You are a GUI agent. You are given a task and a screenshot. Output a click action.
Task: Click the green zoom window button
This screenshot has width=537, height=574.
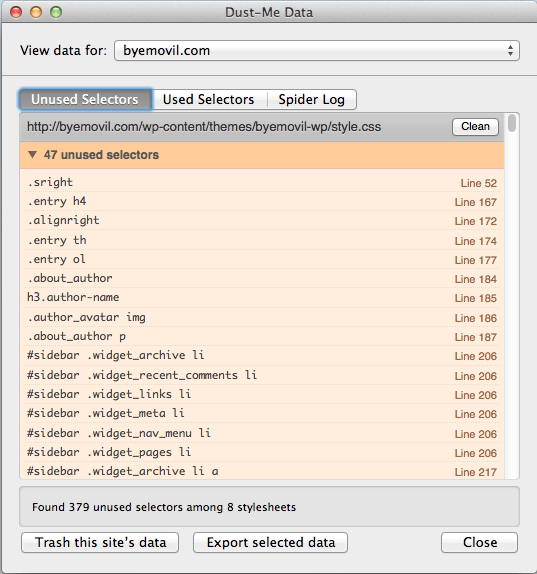coord(56,12)
